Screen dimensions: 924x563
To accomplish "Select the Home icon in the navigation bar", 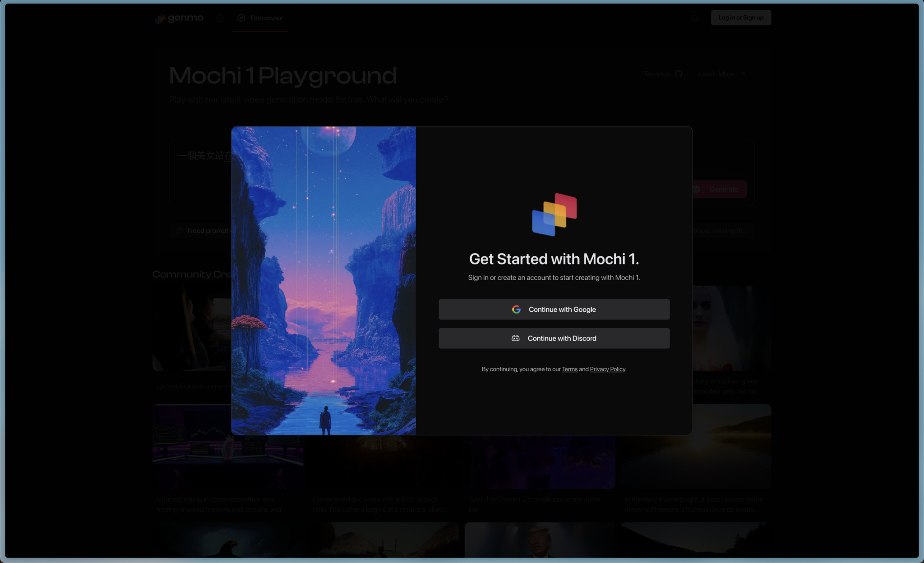I will tap(220, 18).
